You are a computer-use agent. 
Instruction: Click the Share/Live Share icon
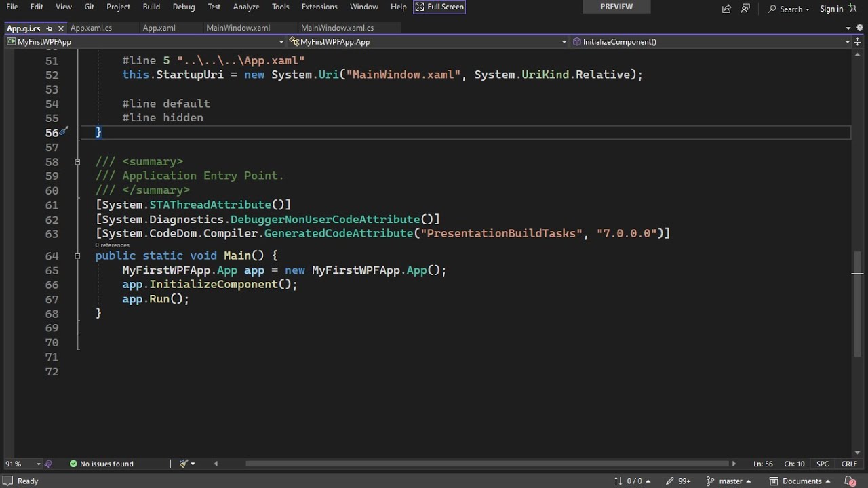click(x=727, y=9)
